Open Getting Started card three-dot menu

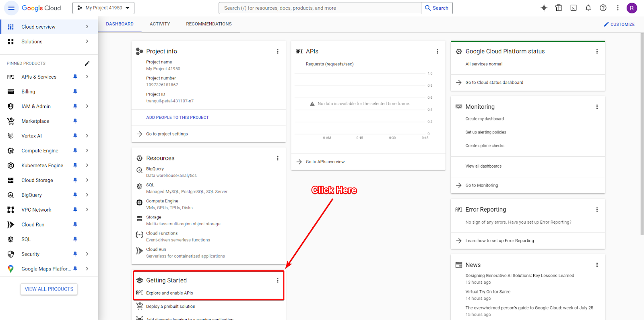coord(277,281)
